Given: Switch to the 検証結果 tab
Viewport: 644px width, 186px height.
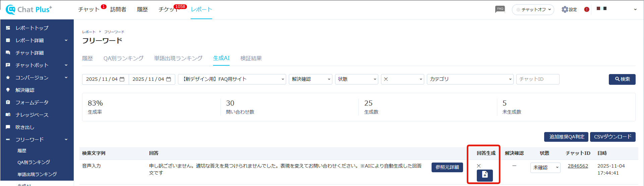Looking at the screenshot, I should click(251, 58).
